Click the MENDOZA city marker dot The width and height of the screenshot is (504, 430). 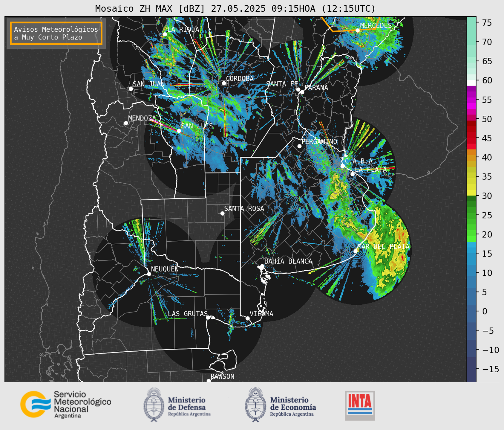[126, 123]
